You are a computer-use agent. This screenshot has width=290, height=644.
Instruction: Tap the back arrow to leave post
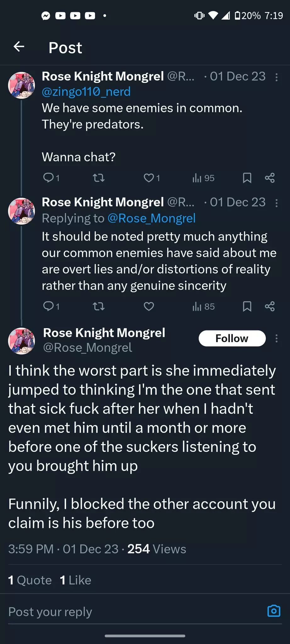point(19,47)
